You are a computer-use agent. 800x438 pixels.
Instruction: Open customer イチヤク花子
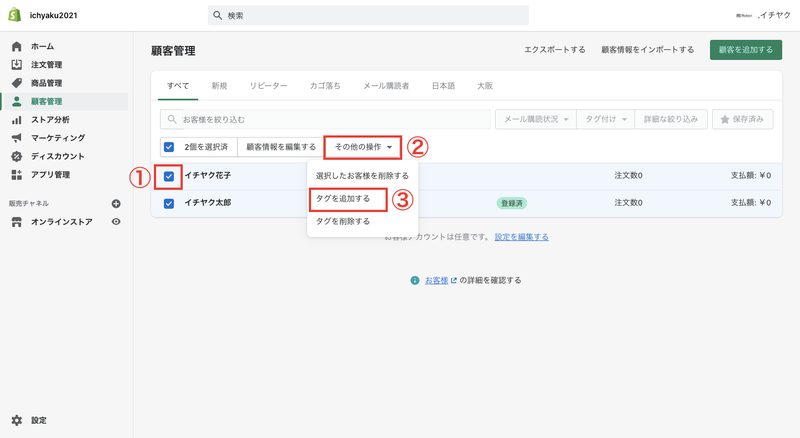pos(208,176)
